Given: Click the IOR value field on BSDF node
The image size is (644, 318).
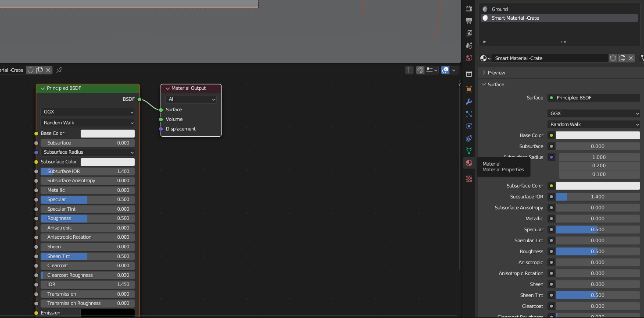Looking at the screenshot, I should [88, 285].
